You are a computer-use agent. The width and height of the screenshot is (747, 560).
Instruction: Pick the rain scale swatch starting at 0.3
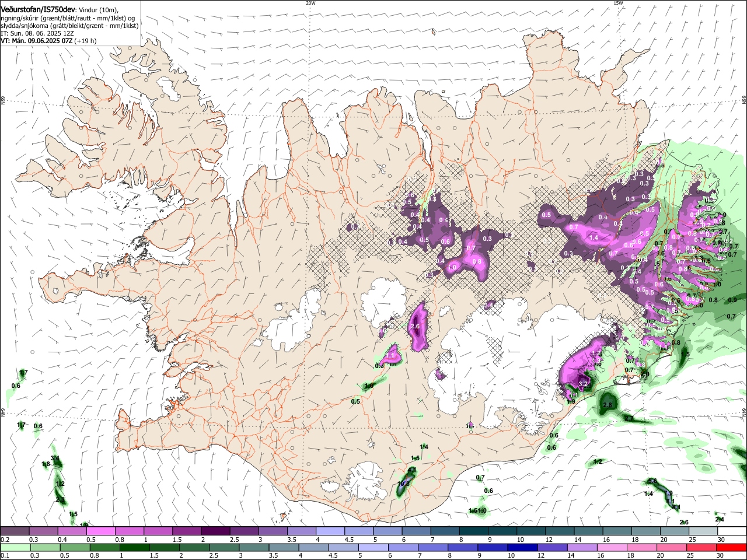(45, 547)
